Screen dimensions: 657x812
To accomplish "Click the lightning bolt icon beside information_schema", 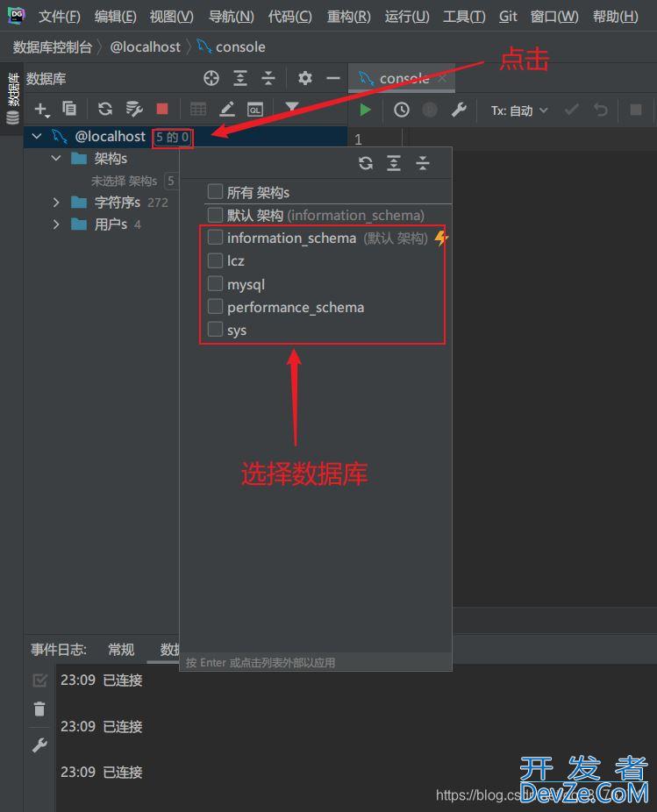I will coord(440,239).
